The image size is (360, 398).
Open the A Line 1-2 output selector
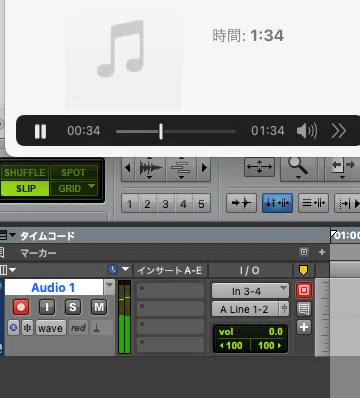pyautogui.click(x=245, y=309)
